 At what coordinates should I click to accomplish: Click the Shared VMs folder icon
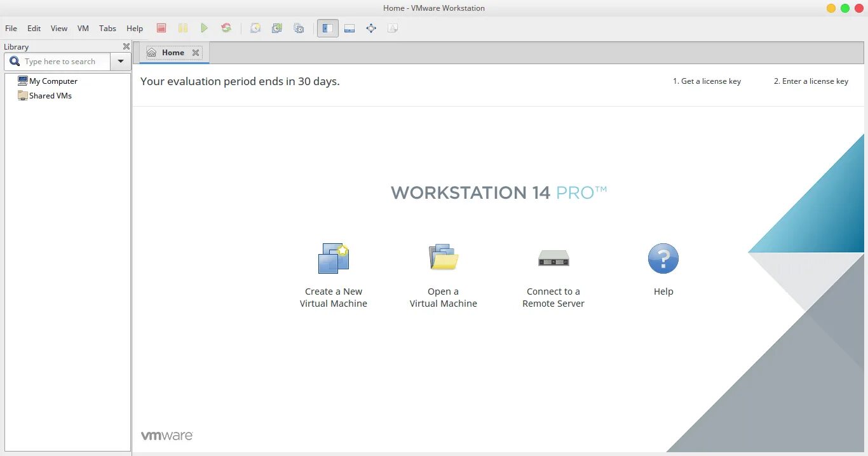23,95
